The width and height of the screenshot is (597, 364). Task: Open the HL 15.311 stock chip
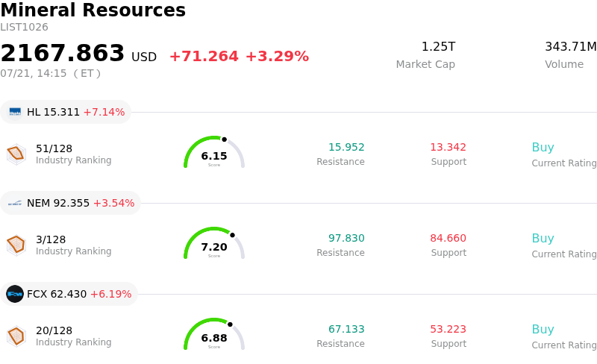[66, 112]
